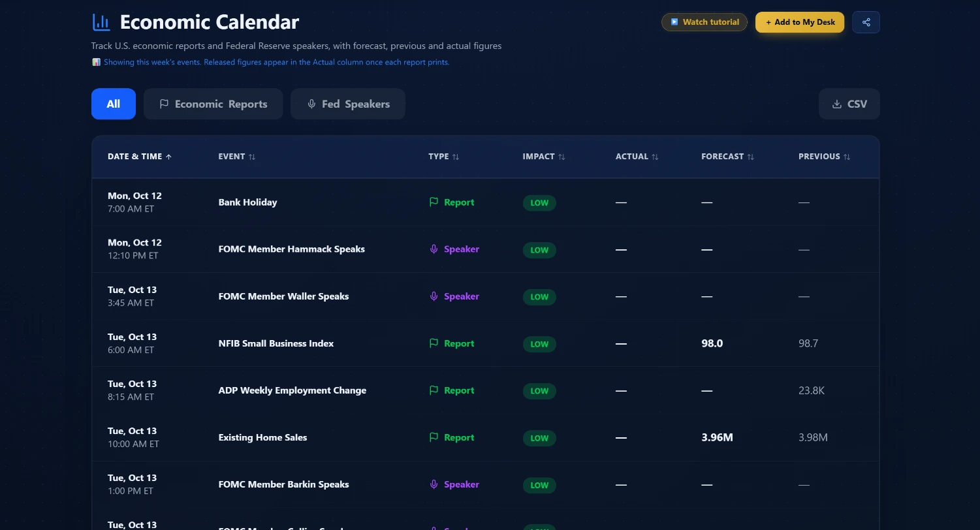Click the FOMC Member Waller Speaks event
The height and width of the screenshot is (530, 980).
[283, 296]
